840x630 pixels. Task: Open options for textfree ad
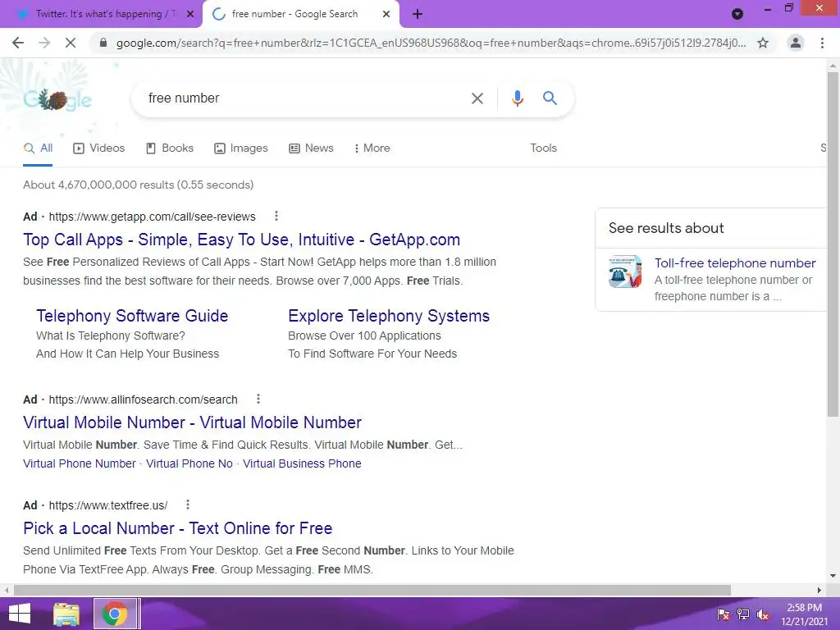pos(188,504)
